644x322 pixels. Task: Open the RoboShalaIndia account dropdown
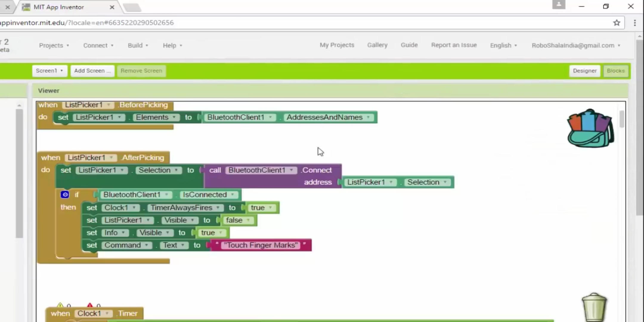(x=576, y=45)
